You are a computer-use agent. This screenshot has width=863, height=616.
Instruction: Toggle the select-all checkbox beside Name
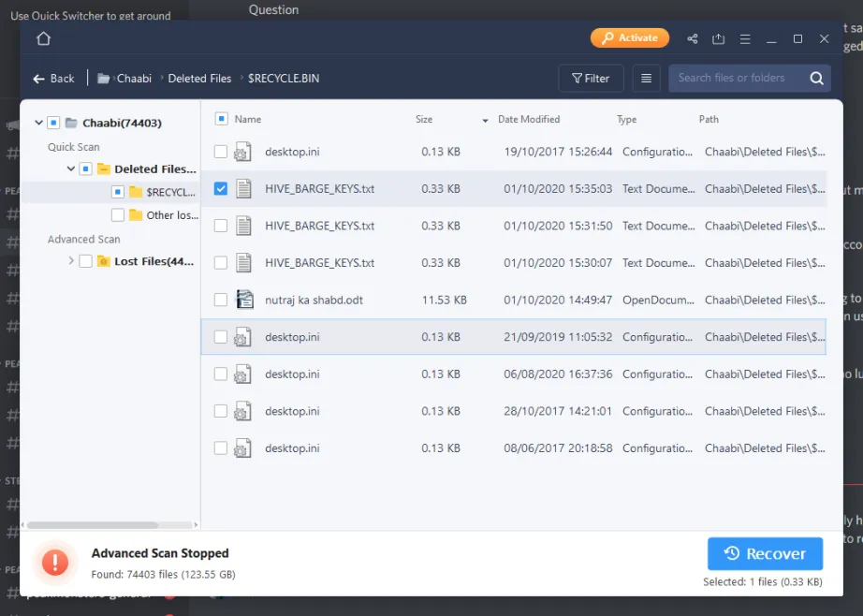(221, 118)
